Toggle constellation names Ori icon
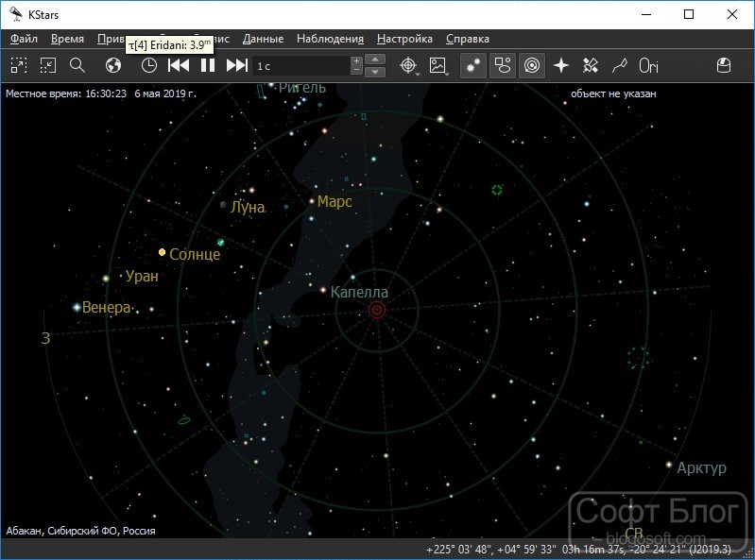Viewport: 755px width, 560px height. [648, 65]
